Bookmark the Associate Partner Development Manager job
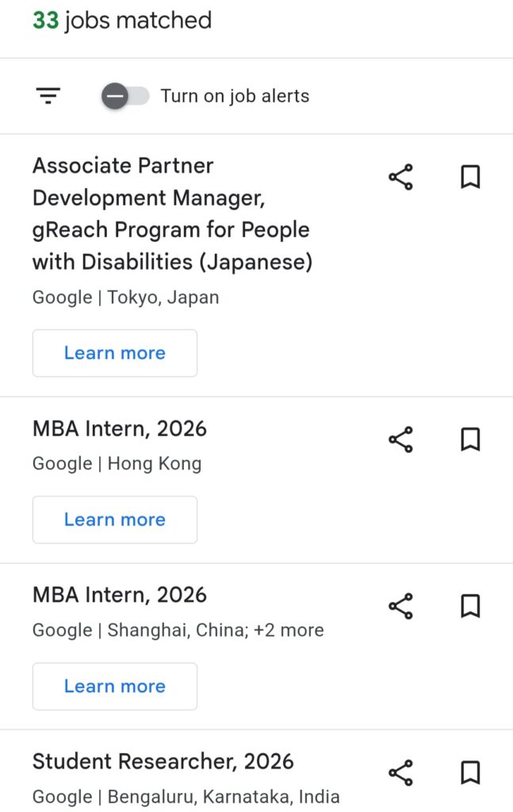 pyautogui.click(x=471, y=177)
